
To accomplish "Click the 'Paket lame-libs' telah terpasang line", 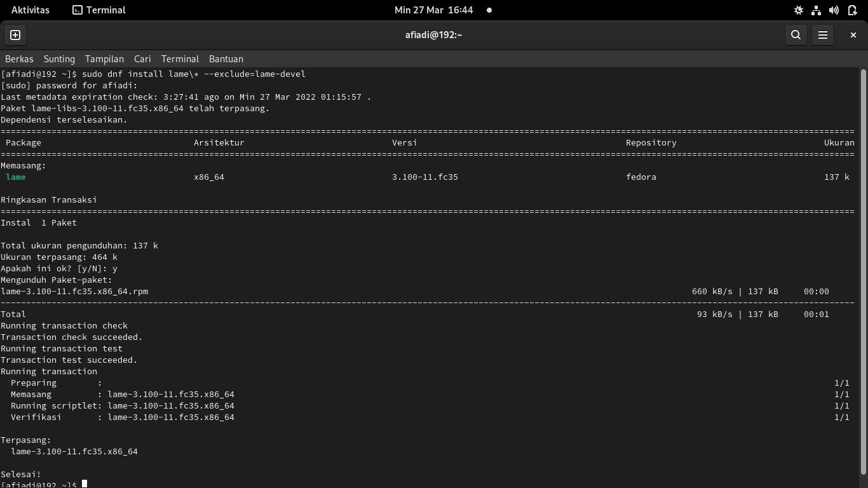I will (135, 108).
